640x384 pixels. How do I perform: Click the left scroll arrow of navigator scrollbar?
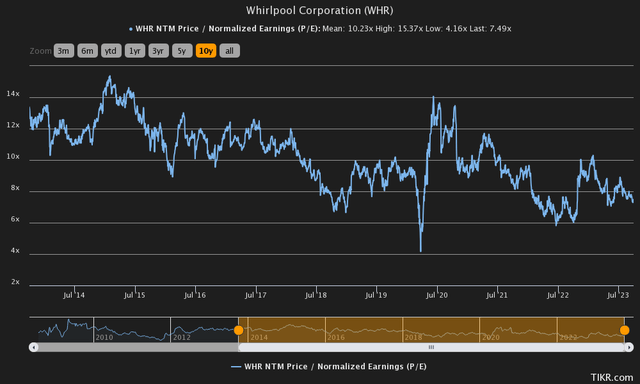(33, 347)
